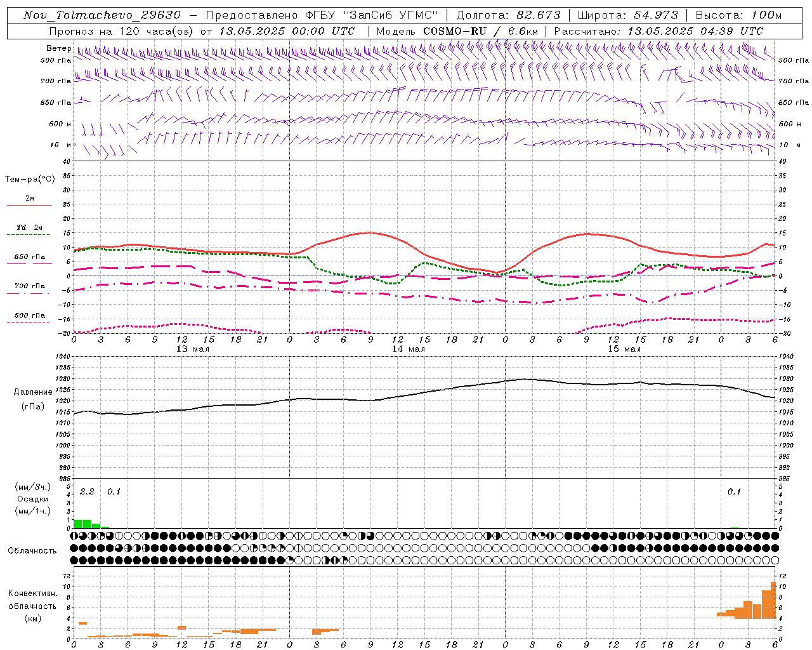This screenshot has width=812, height=650.
Task: Select the text Предоставлено ФГБУ "ЗапСиб УГМС"
Action: click(323, 15)
